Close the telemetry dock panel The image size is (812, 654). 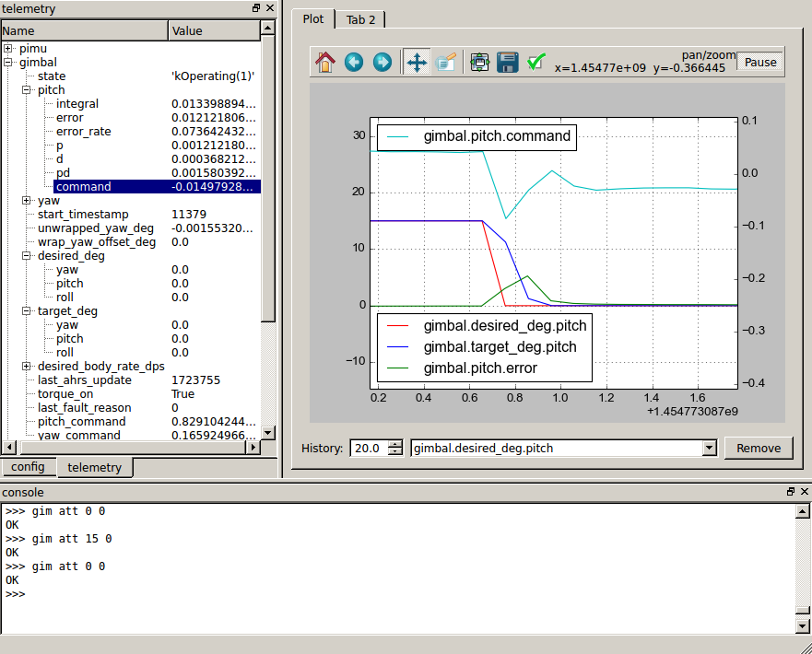point(270,7)
